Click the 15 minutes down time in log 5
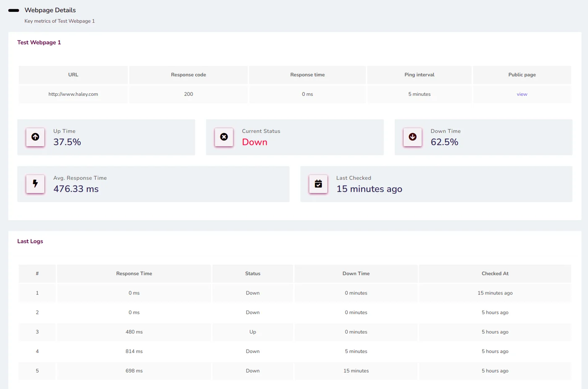The image size is (588, 389). point(356,371)
